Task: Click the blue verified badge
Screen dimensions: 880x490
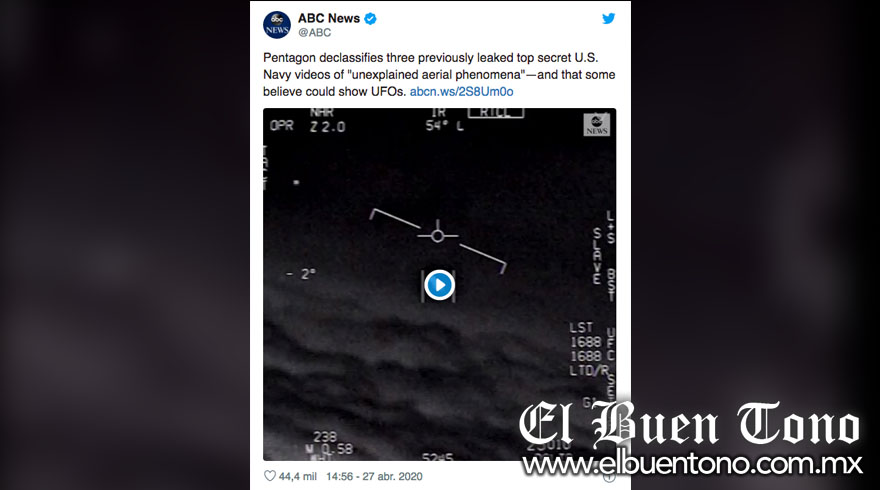Action: 370,19
